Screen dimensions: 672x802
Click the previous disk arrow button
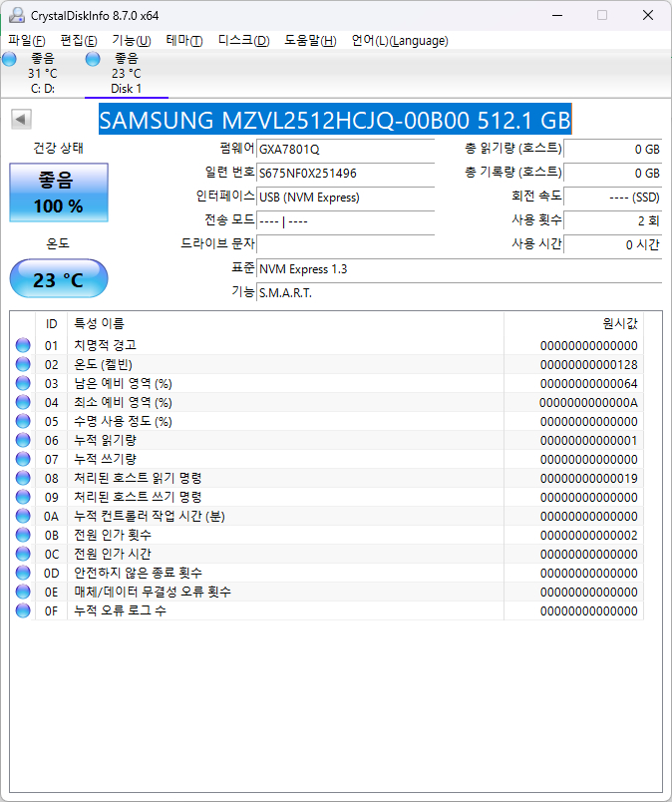click(21, 119)
